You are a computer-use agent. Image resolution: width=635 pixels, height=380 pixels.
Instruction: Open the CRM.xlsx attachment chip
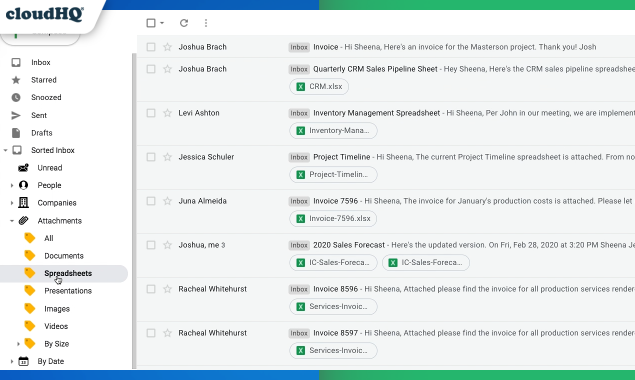coord(319,87)
